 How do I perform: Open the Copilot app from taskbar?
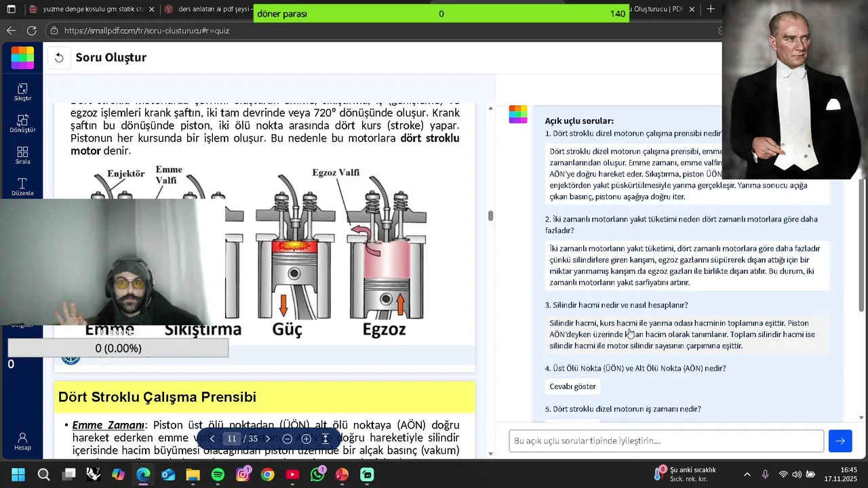click(x=119, y=474)
